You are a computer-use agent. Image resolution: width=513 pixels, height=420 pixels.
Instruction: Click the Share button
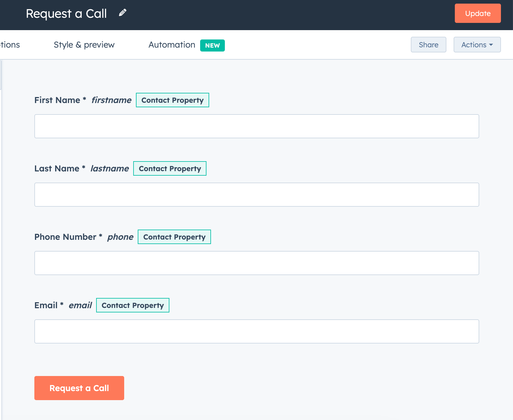coord(428,45)
